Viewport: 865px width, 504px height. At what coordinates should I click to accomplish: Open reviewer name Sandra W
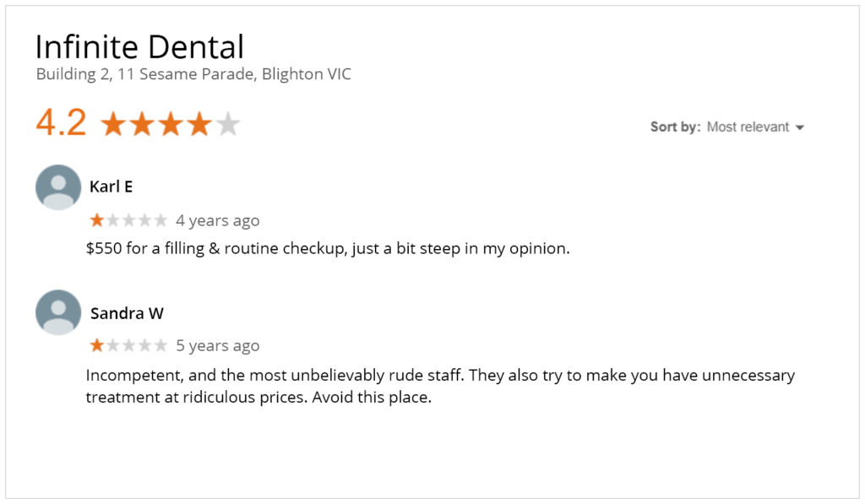(127, 313)
